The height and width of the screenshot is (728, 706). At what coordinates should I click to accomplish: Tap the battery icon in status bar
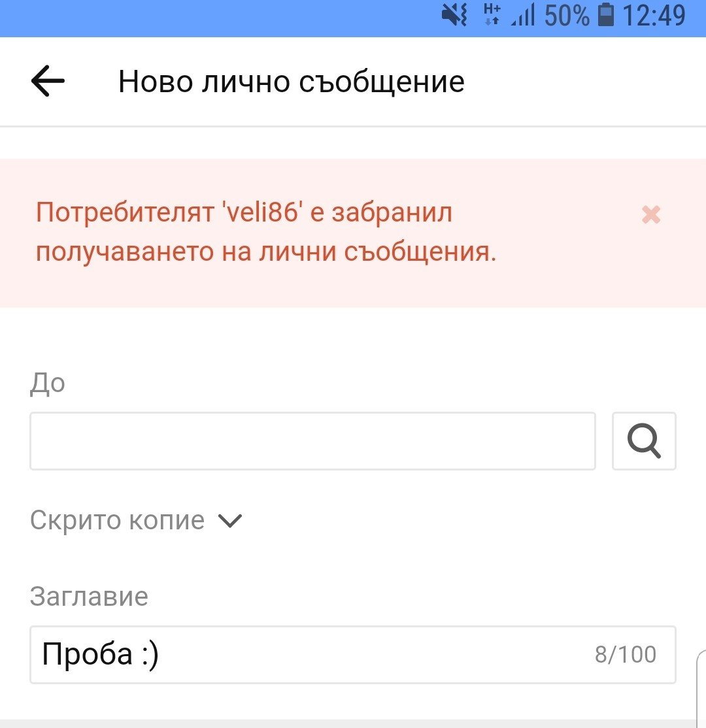(x=605, y=15)
